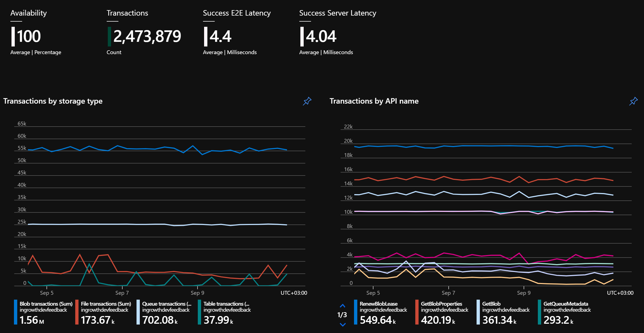Toggle Queue transactions legend series
This screenshot has width=644, height=333.
[164, 312]
